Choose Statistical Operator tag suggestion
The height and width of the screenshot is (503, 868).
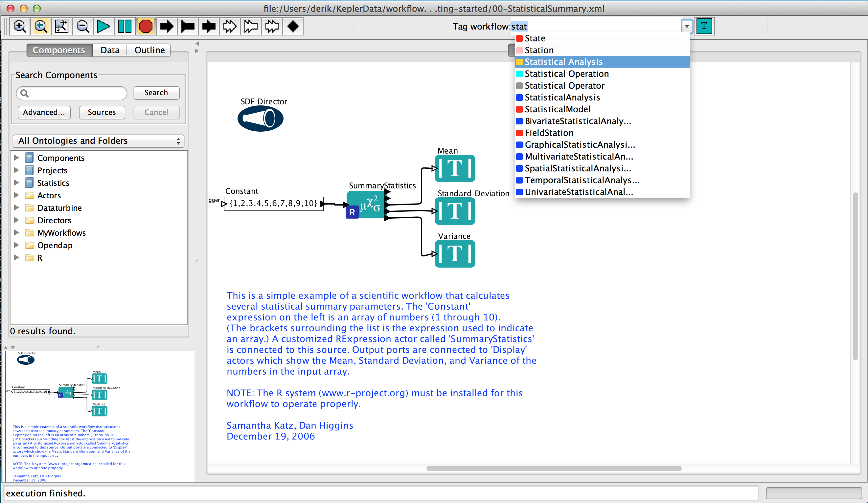pos(603,85)
